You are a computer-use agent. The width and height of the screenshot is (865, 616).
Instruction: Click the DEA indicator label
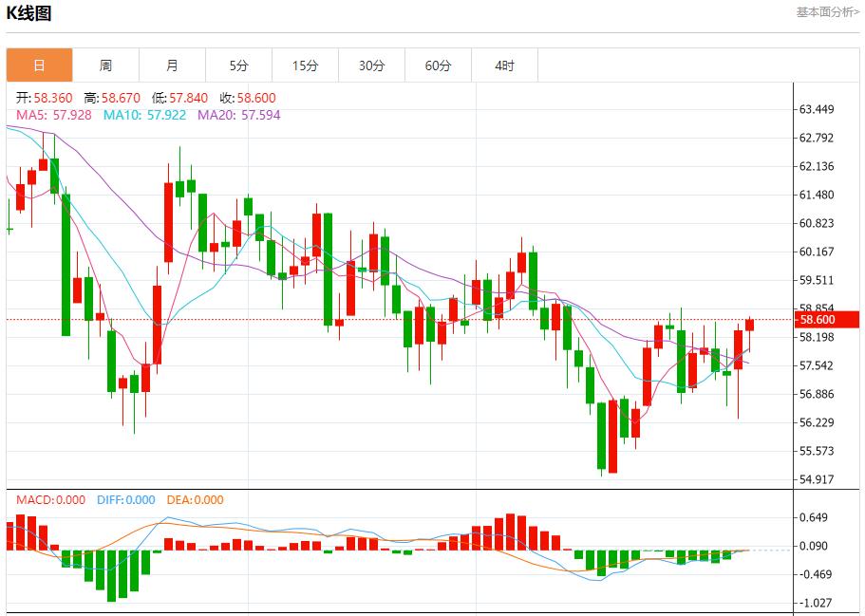pyautogui.click(x=195, y=500)
